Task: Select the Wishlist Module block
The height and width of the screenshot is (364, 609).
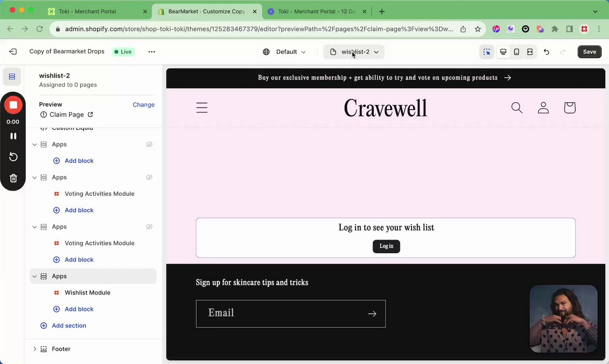Action: point(88,293)
